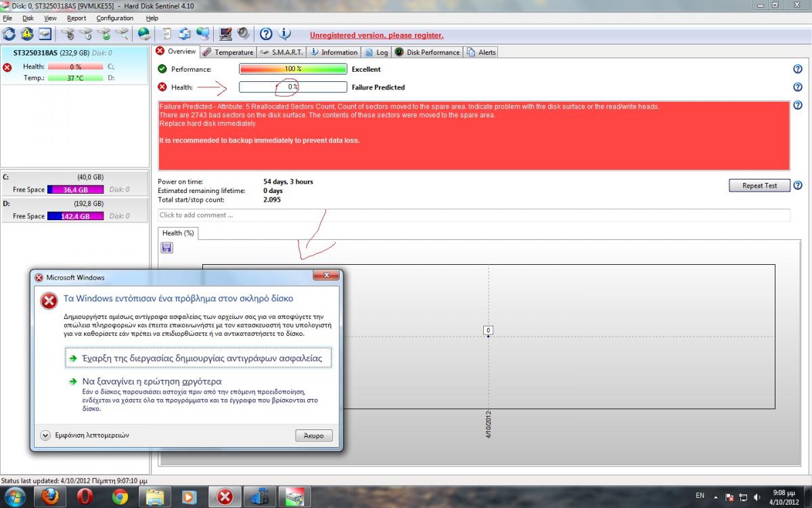This screenshot has height=508, width=812.
Task: Click the fourth disk test toolbar icon
Action: [122, 33]
